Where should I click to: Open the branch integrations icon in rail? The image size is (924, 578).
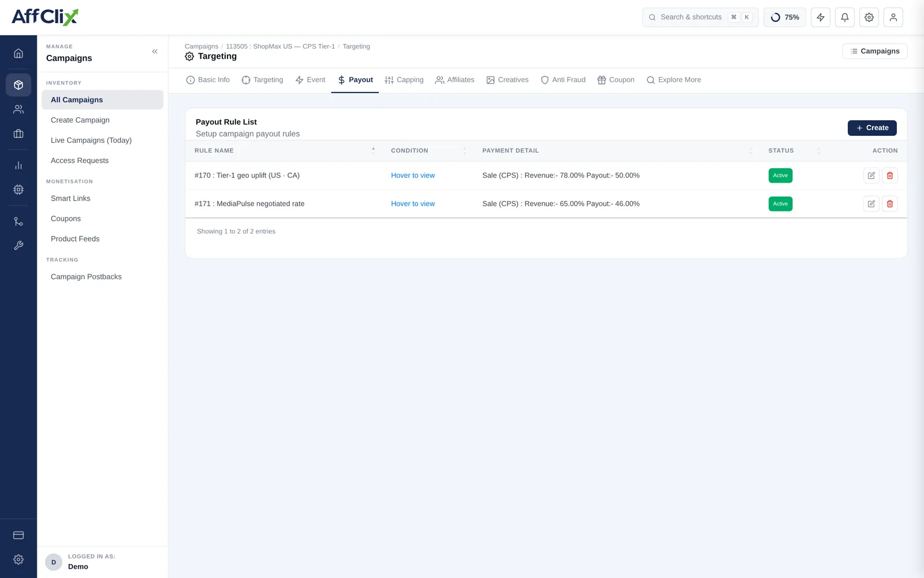[18, 221]
